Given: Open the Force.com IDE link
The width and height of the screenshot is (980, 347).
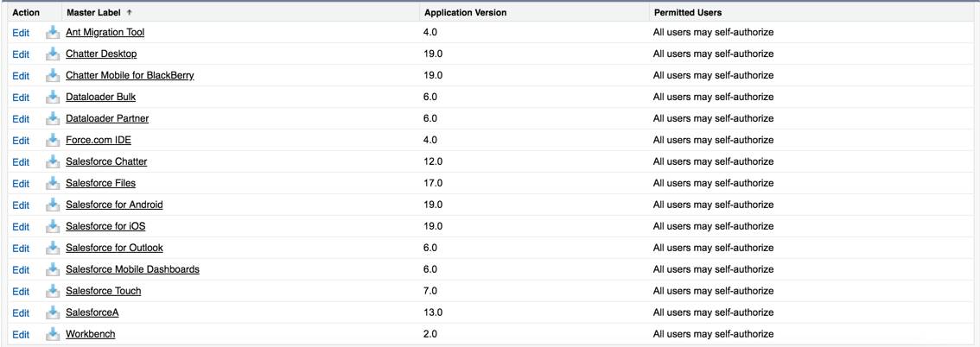Looking at the screenshot, I should tap(99, 140).
